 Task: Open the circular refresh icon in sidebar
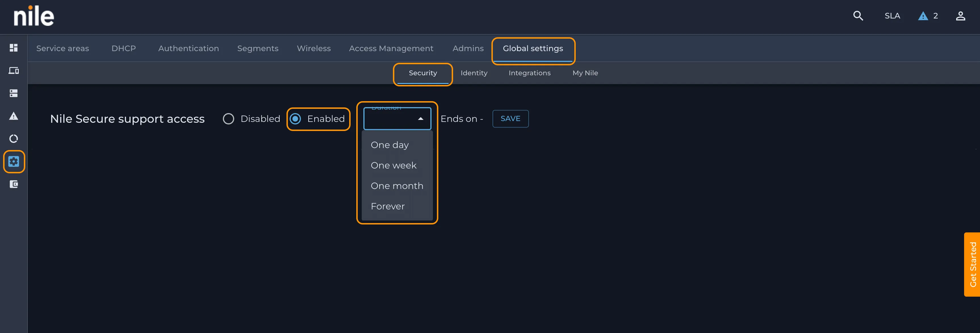(14, 139)
